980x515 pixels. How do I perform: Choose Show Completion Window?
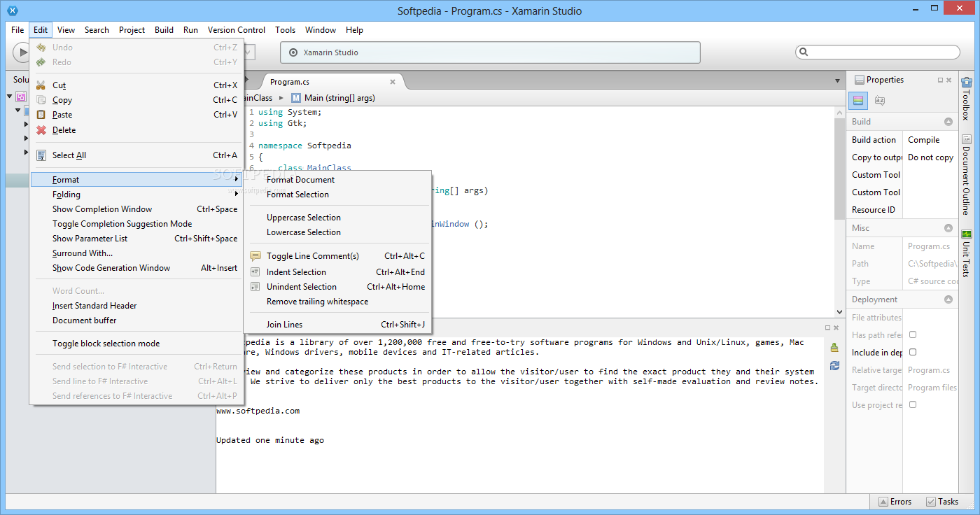[x=136, y=209]
